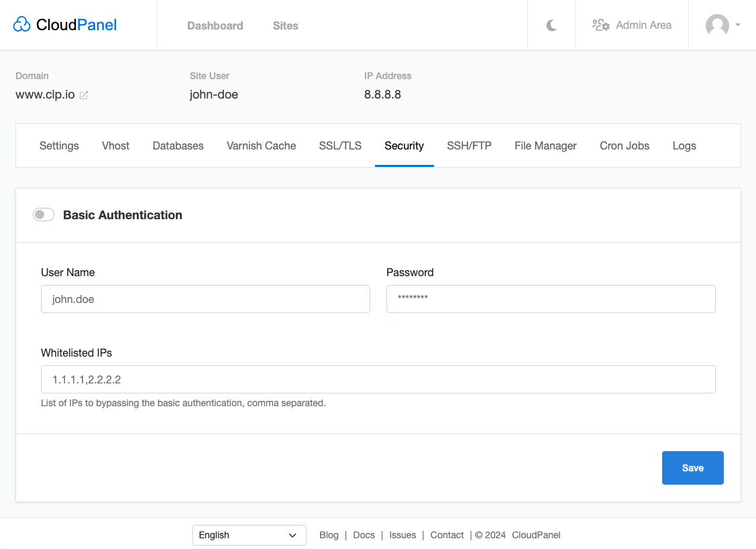Open the Docs footer link
The width and height of the screenshot is (756, 549).
364,535
